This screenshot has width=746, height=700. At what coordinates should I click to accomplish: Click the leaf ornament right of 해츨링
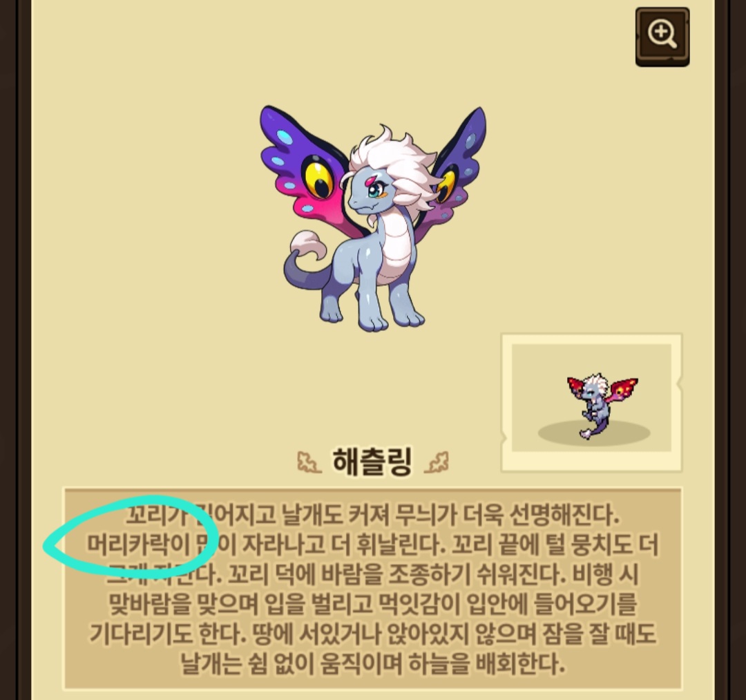(x=436, y=462)
